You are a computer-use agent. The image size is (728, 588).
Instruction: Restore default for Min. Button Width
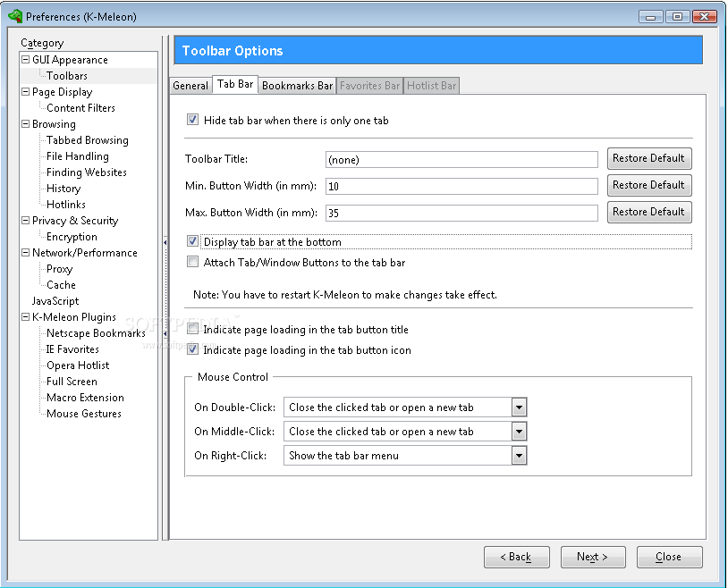(x=649, y=186)
